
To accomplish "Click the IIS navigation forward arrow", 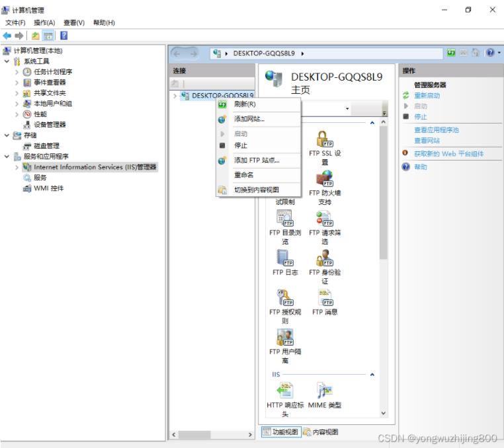I will point(194,54).
